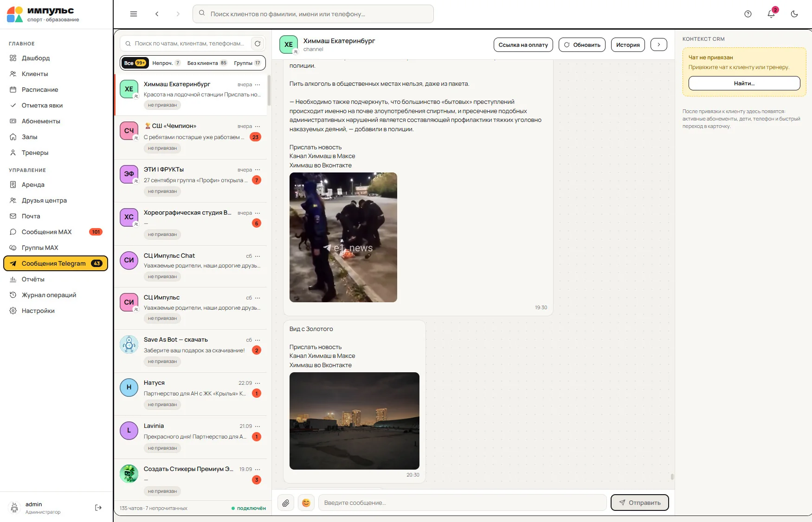This screenshot has width=812, height=522.
Task: Open the История button
Action: [628, 45]
